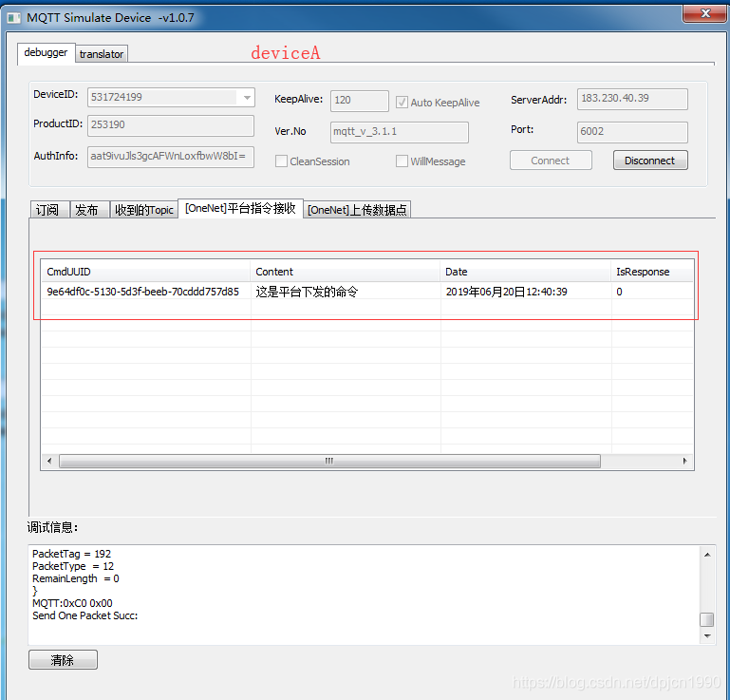Click the Disconnect button

point(650,161)
